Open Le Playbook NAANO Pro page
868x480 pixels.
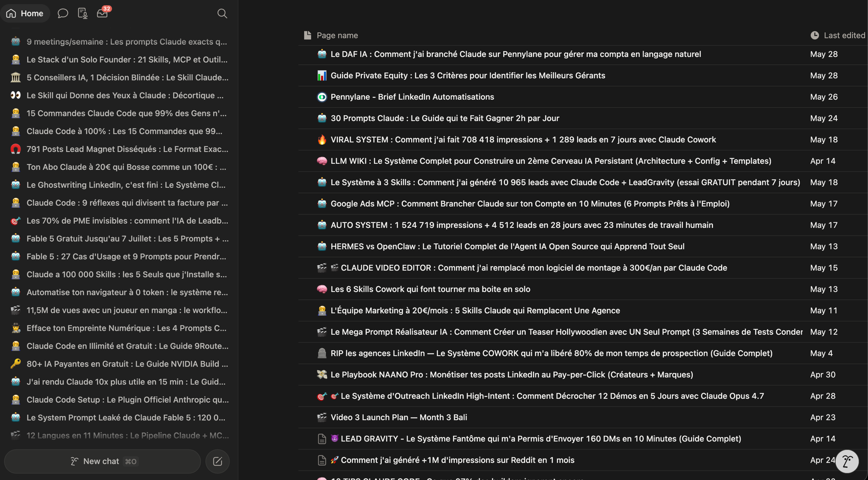(x=512, y=374)
